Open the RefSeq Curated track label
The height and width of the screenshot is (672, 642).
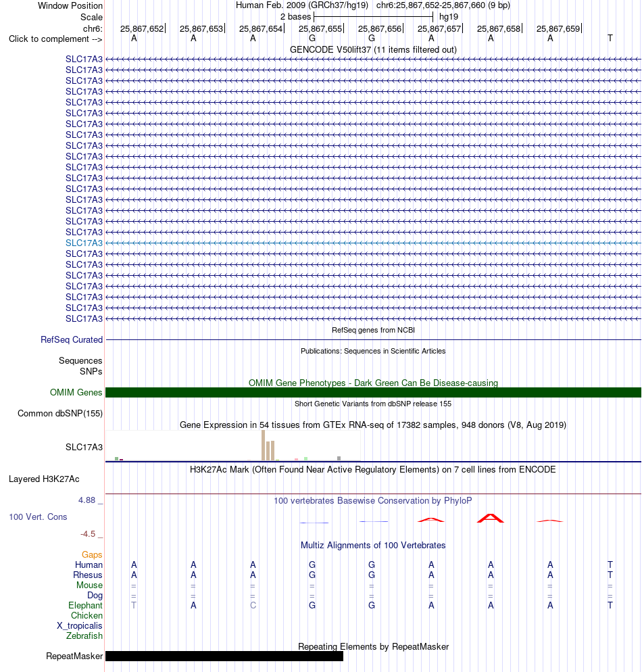coord(72,340)
